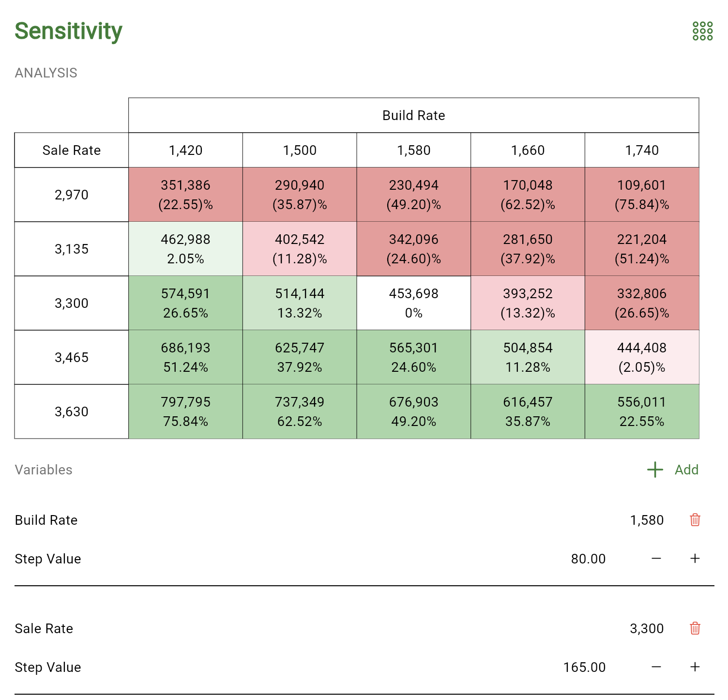Screen dimensions: 728x700
Task: Click the Step Value field showing 165.00
Action: coord(584,667)
